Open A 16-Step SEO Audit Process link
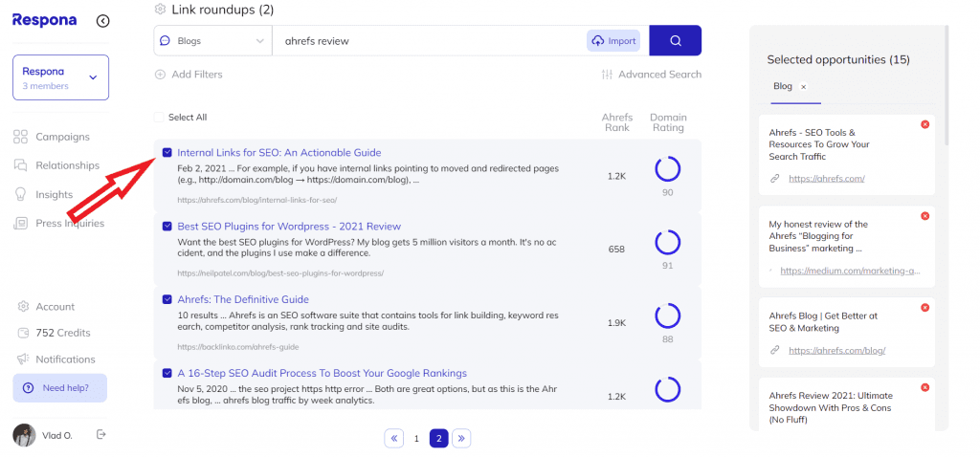This screenshot has height=457, width=980. pyautogui.click(x=323, y=373)
